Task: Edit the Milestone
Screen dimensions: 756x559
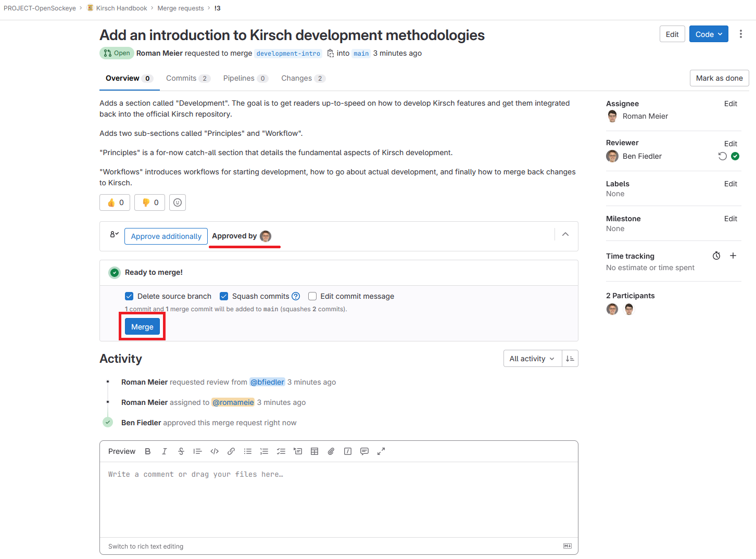Action: (x=730, y=219)
